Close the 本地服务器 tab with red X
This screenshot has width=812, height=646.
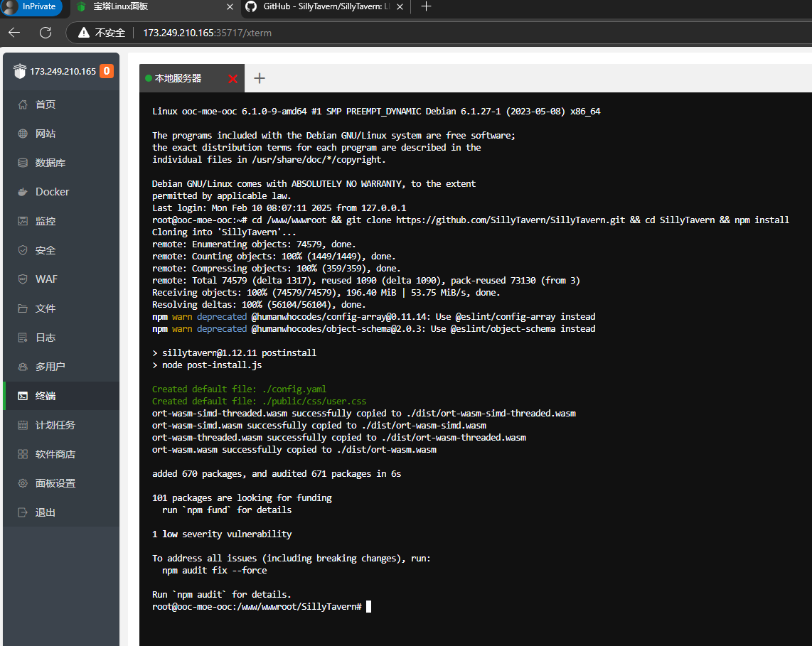pyautogui.click(x=233, y=79)
